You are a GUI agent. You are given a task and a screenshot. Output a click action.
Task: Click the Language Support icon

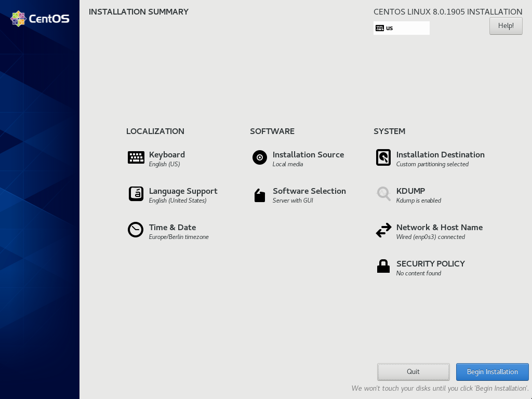click(136, 194)
